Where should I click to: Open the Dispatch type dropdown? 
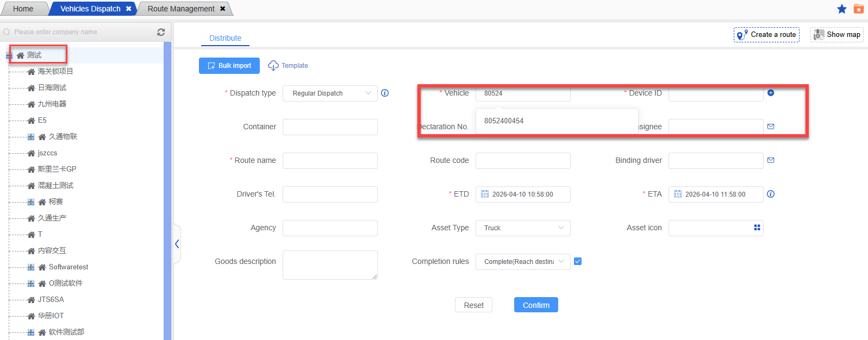click(x=330, y=93)
